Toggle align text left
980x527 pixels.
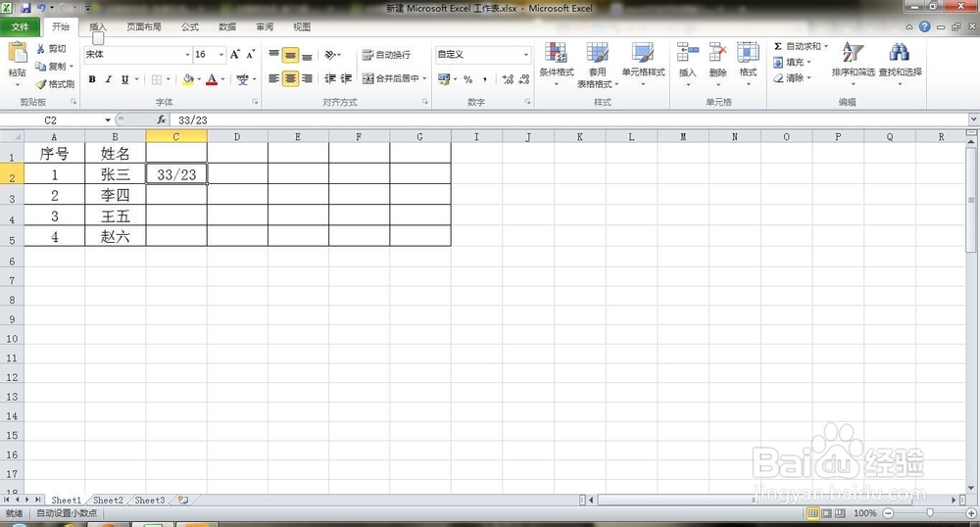point(273,78)
